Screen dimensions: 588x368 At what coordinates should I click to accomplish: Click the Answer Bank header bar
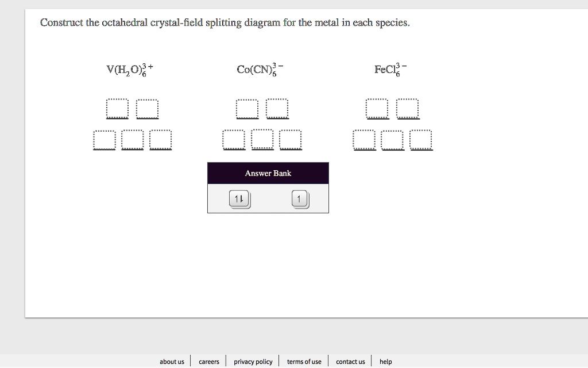[x=268, y=172]
